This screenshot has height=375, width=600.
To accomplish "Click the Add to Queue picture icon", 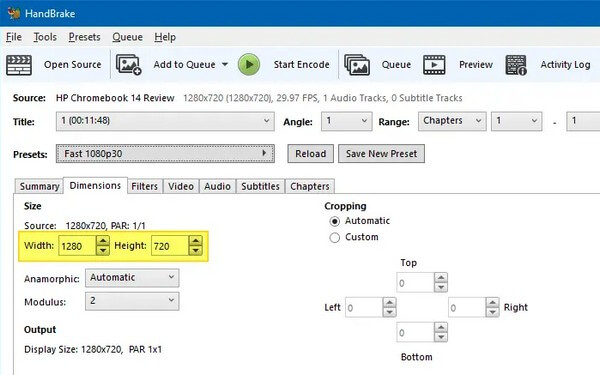I will [129, 65].
